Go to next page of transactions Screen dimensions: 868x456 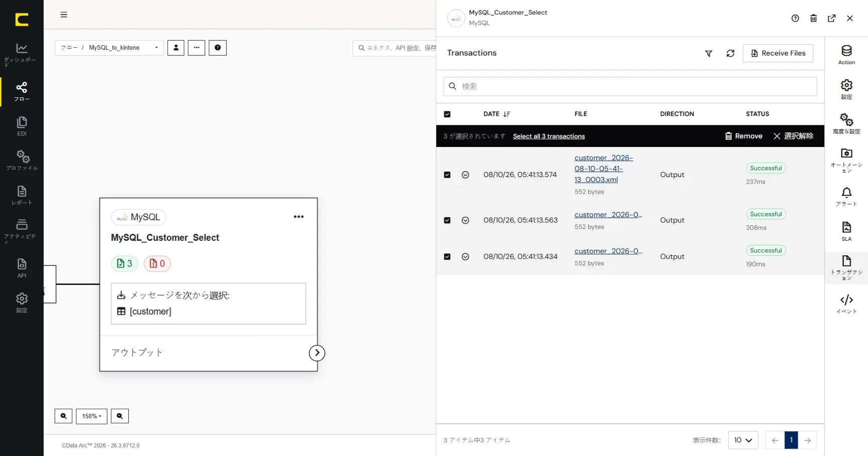pos(807,440)
